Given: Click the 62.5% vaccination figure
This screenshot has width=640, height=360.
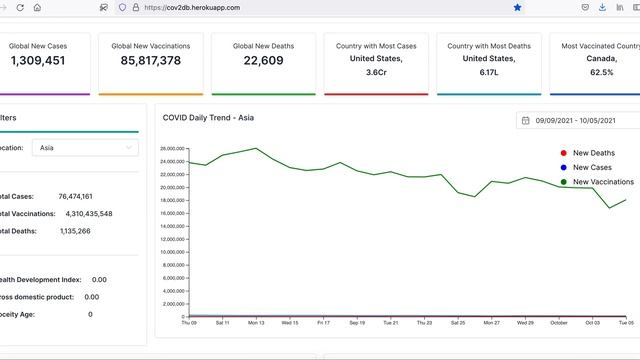Looking at the screenshot, I should (x=602, y=72).
